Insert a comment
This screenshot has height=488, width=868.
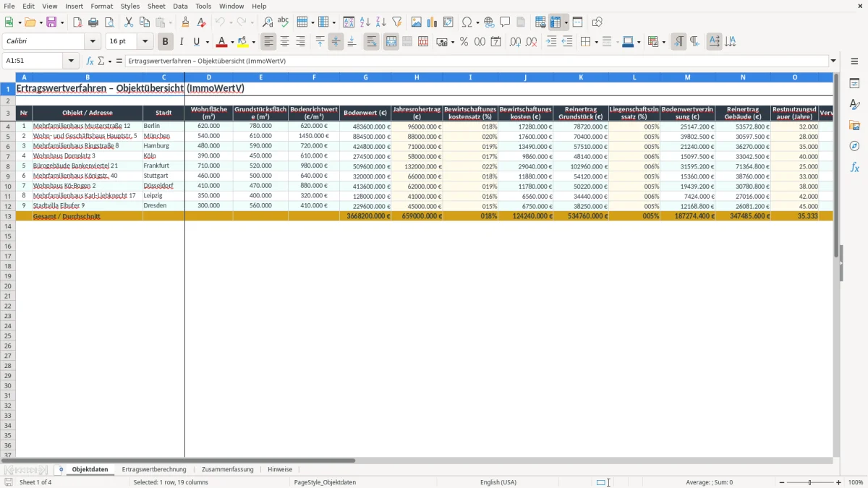pyautogui.click(x=505, y=22)
